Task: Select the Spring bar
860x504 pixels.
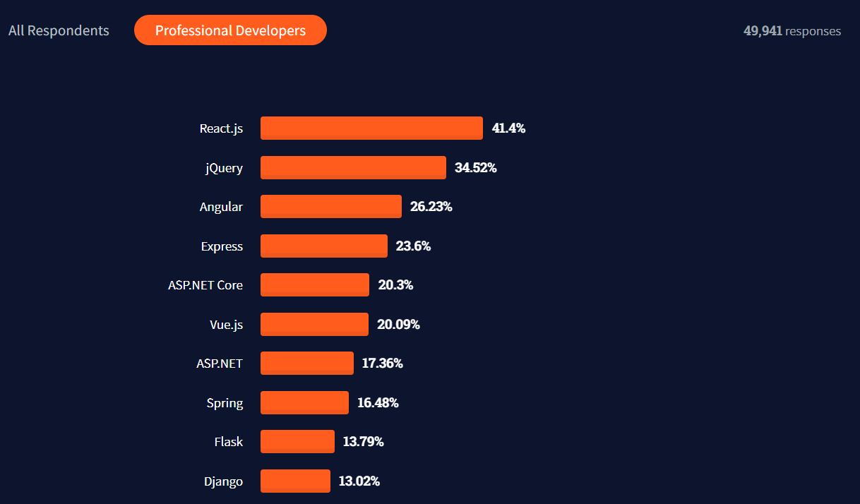Action: 304,402
